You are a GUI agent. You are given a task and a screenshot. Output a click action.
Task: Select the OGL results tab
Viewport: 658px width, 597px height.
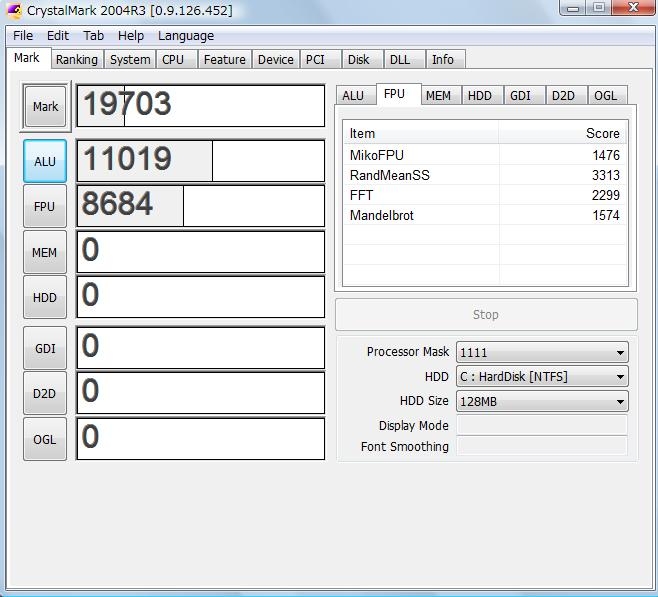click(605, 95)
